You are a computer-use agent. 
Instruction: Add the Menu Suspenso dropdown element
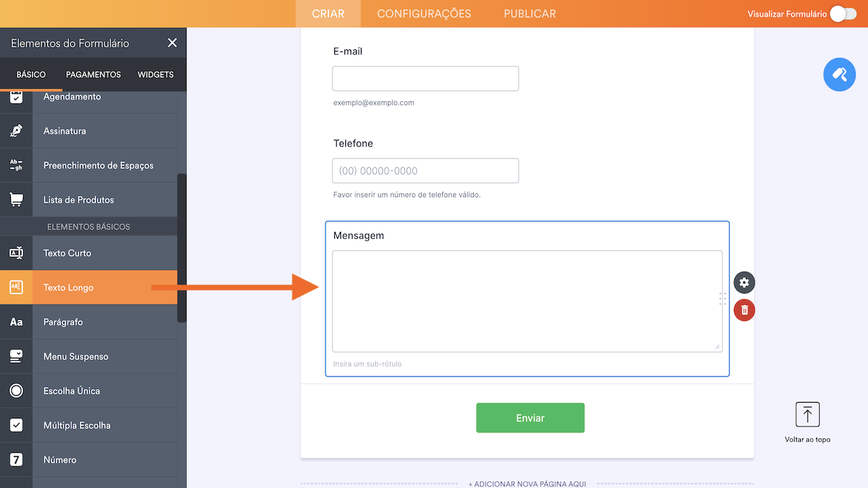(x=76, y=357)
